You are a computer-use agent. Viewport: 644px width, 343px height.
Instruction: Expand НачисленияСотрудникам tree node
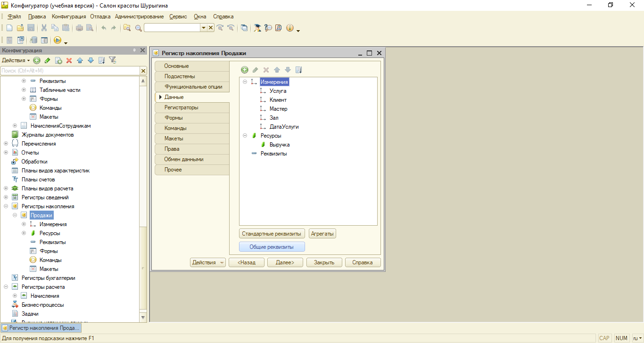pos(15,126)
